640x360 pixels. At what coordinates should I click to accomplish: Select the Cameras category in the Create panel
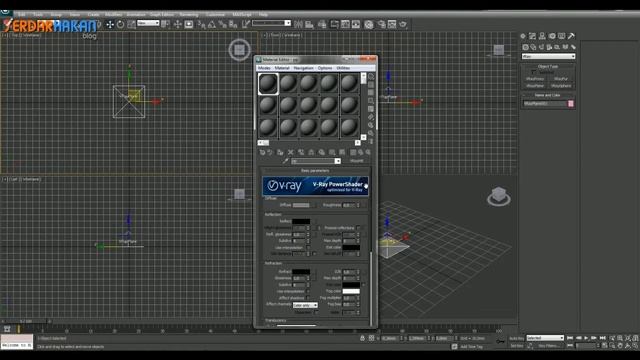[549, 47]
